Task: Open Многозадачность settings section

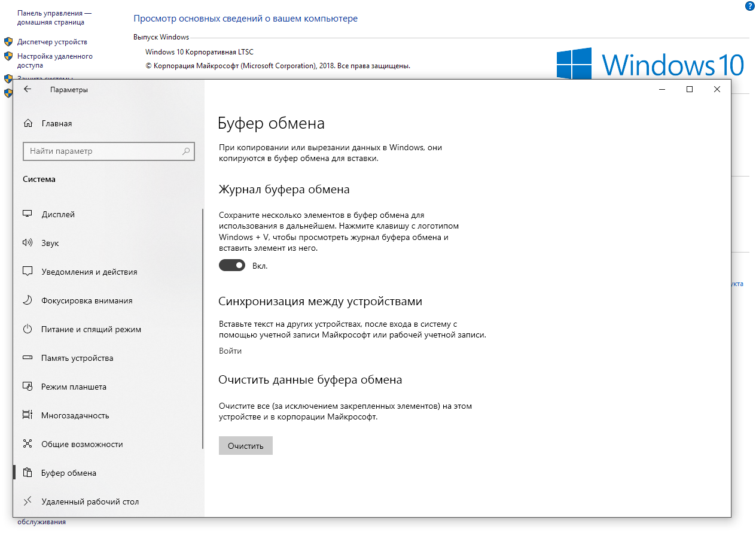Action: click(75, 415)
